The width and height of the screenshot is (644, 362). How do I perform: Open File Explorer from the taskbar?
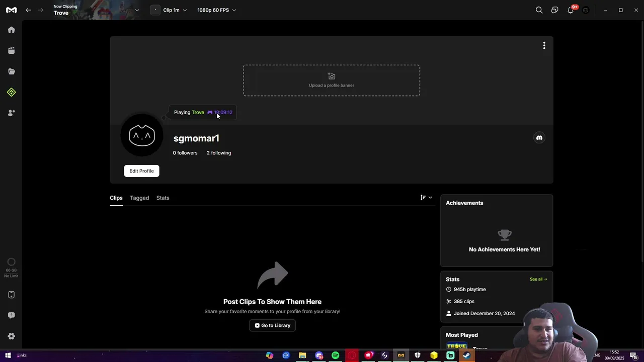[302, 355]
